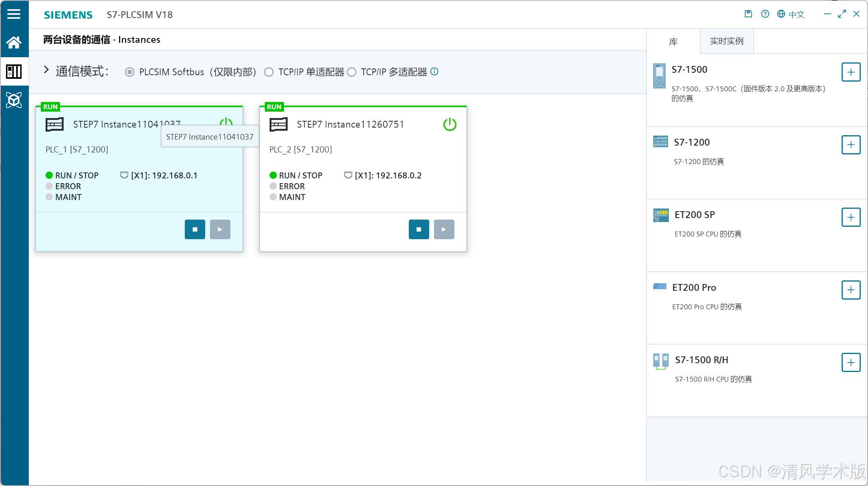Click the save workspace icon

pos(748,14)
